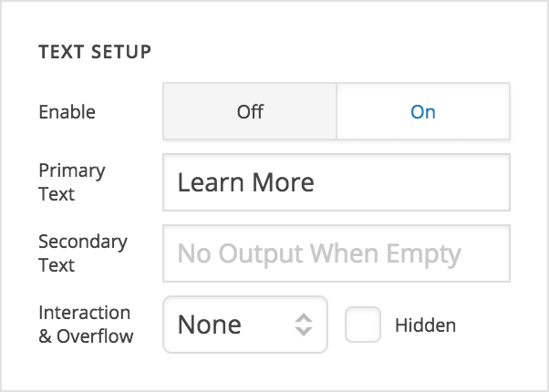Image resolution: width=549 pixels, height=392 pixels.
Task: Switch the Enable toggle to On
Action: tap(423, 112)
